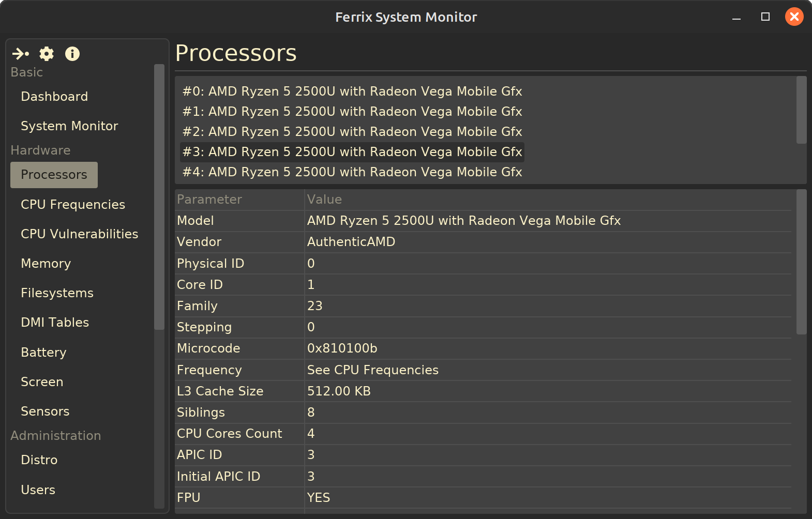This screenshot has width=812, height=519.
Task: View DMI Tables
Action: [55, 323]
